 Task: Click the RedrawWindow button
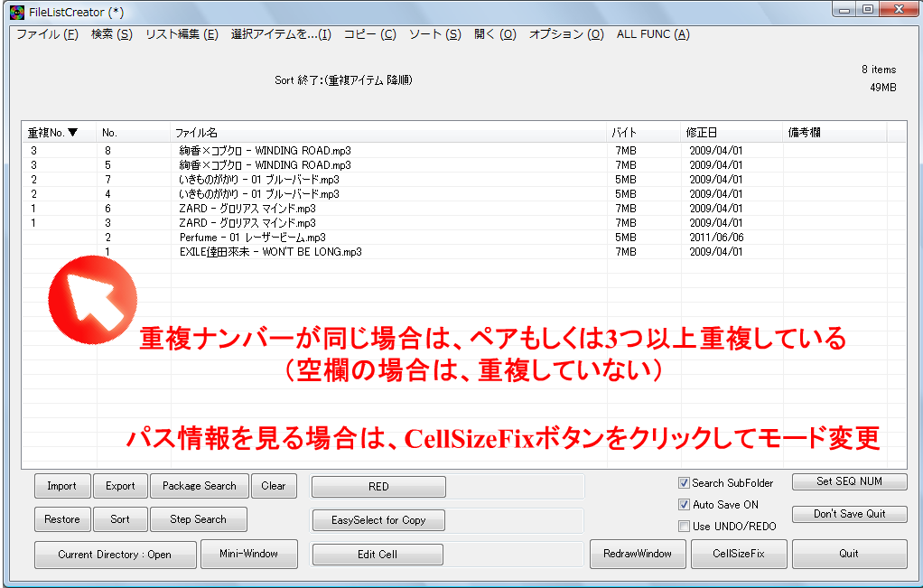coord(638,554)
